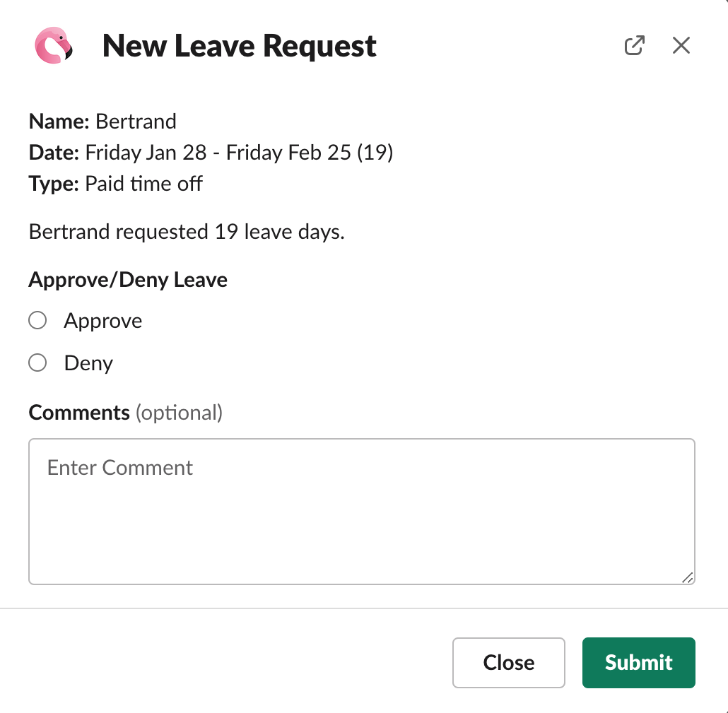The width and height of the screenshot is (728, 713).
Task: Click the pink flamingo app logo
Action: [x=54, y=47]
